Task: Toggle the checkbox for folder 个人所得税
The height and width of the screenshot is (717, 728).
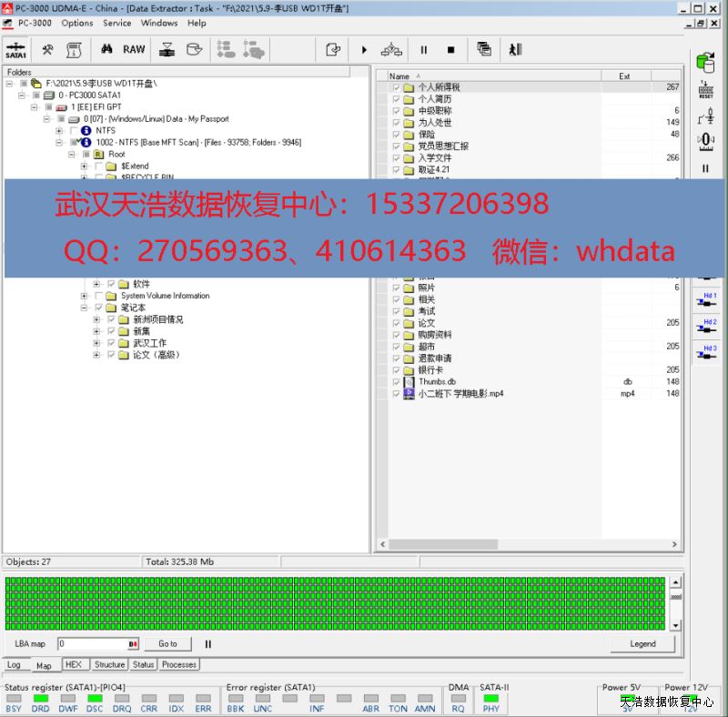Action: (x=396, y=87)
